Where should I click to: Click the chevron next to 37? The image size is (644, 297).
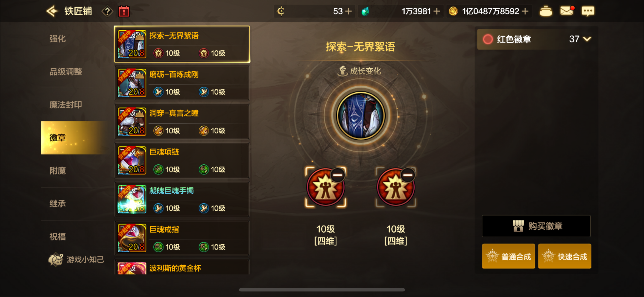pyautogui.click(x=587, y=39)
